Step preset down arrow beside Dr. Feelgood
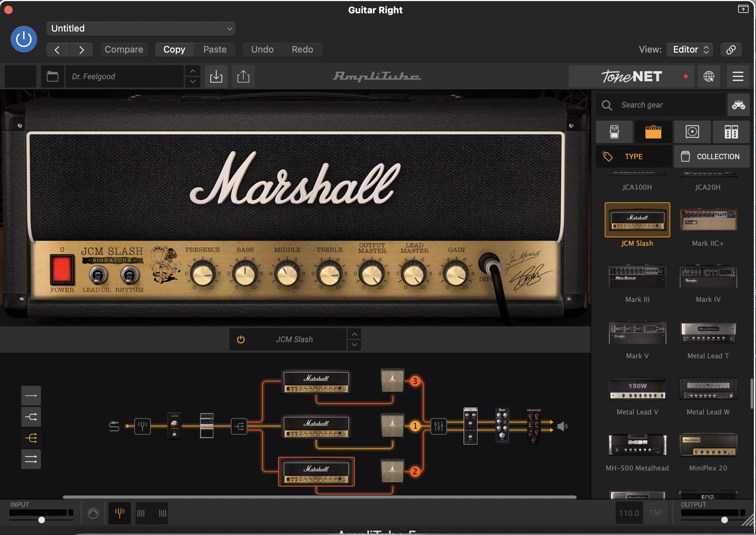This screenshot has height=535, width=756. 193,82
